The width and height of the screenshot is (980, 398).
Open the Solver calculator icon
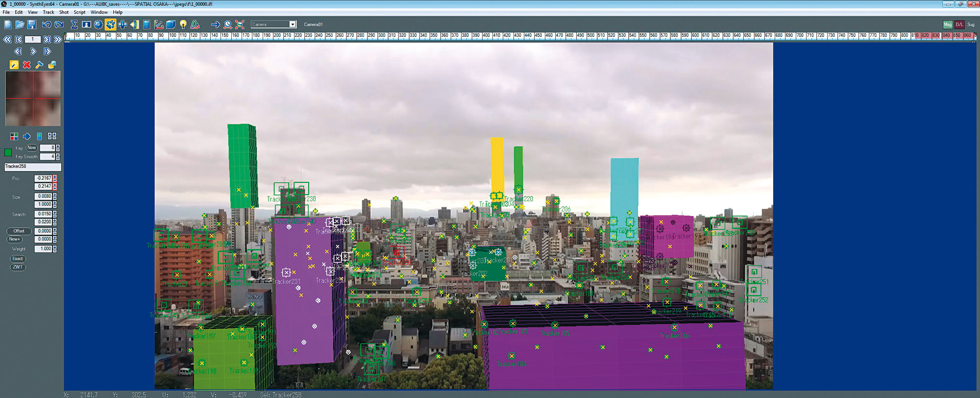[147, 25]
